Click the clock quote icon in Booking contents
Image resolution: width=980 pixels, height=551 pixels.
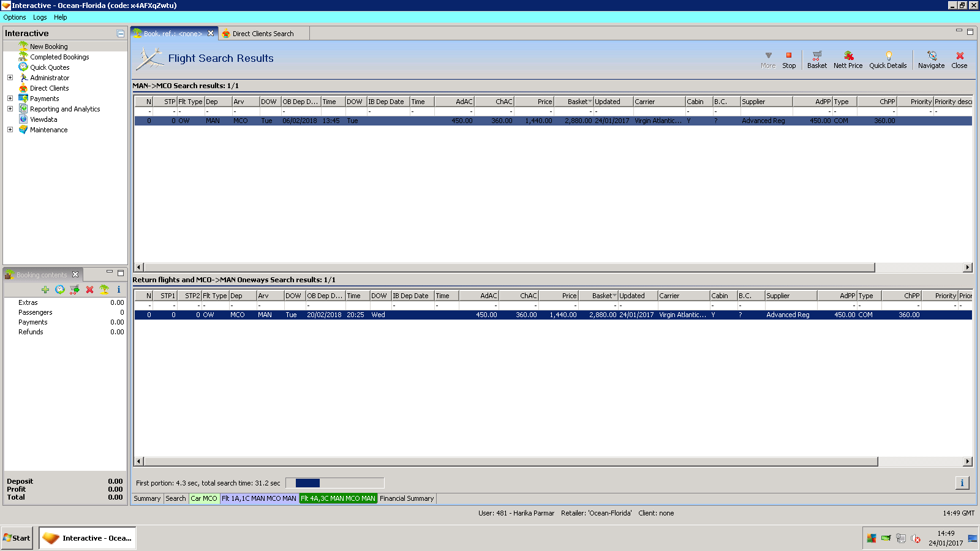coord(60,290)
